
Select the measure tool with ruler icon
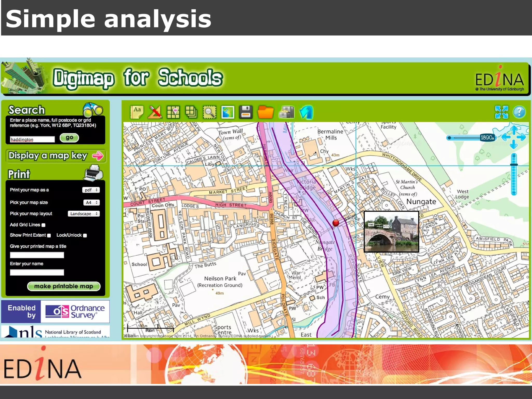(155, 112)
